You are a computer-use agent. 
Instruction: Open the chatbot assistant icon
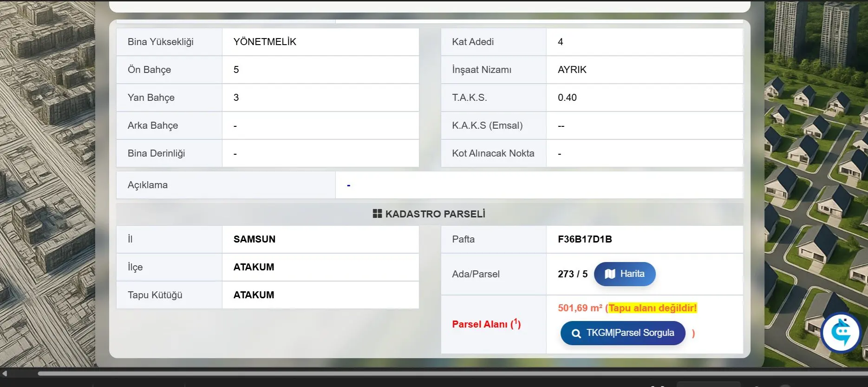point(841,333)
